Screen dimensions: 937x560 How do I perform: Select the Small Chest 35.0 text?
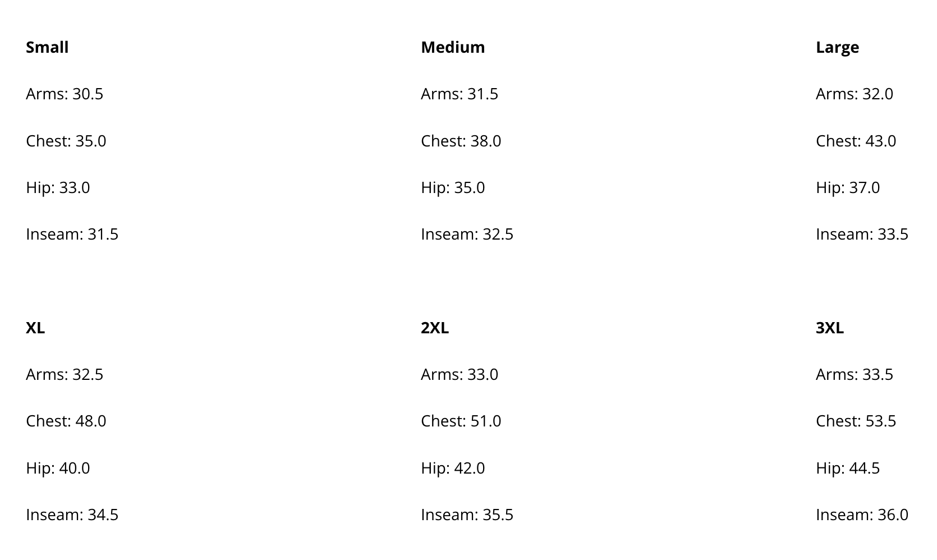(66, 141)
